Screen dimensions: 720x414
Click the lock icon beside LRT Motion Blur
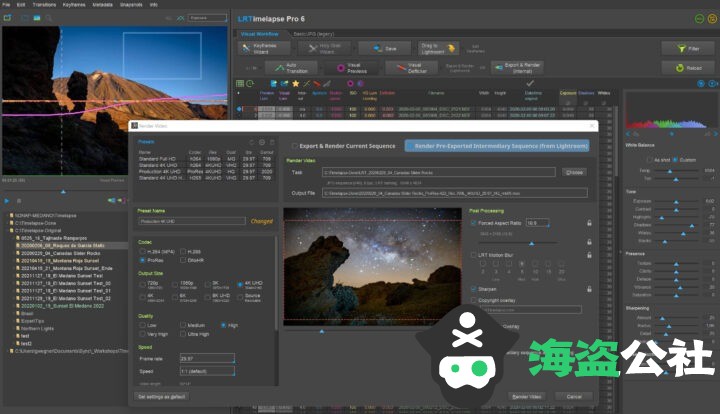[x=589, y=255]
